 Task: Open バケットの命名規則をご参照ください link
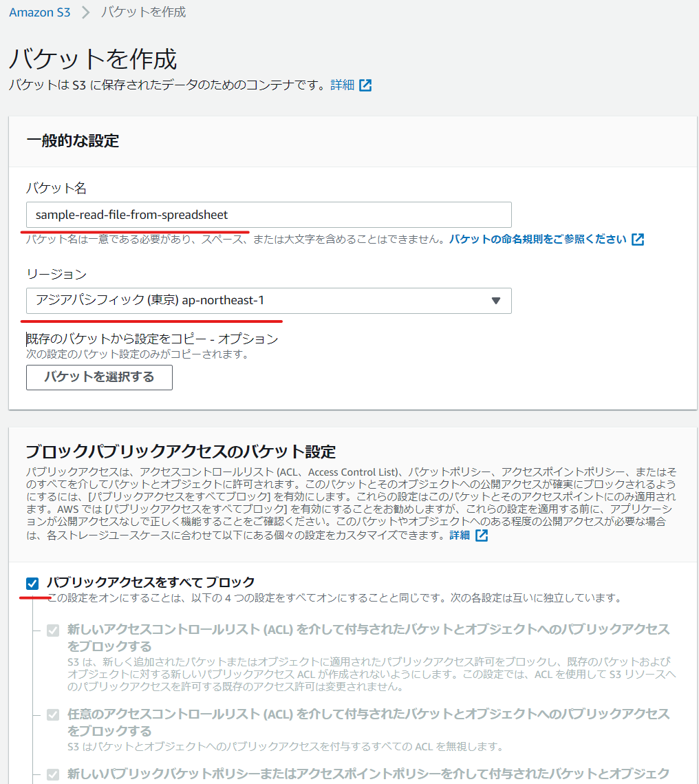tap(537, 239)
